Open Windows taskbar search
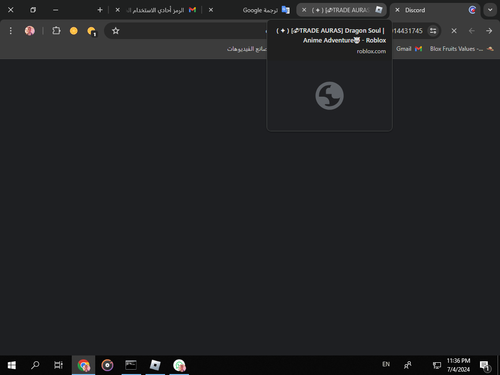Screen dimensions: 500x375 coord(35,365)
